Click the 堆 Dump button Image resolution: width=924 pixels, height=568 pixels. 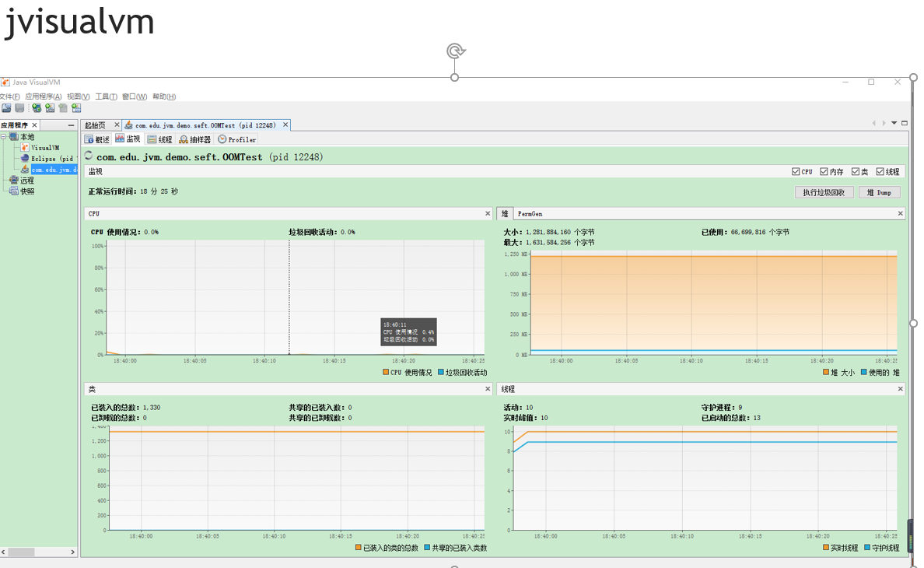[879, 192]
